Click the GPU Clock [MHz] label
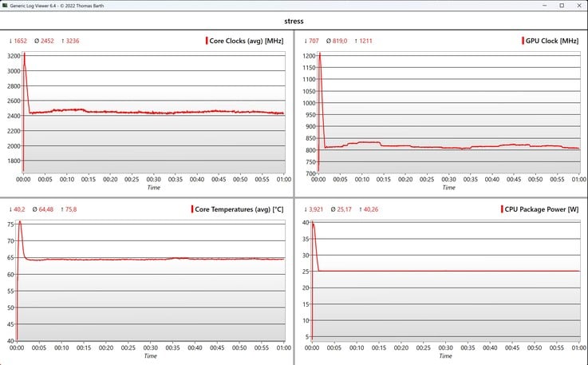Image resolution: width=588 pixels, height=365 pixels. click(552, 41)
